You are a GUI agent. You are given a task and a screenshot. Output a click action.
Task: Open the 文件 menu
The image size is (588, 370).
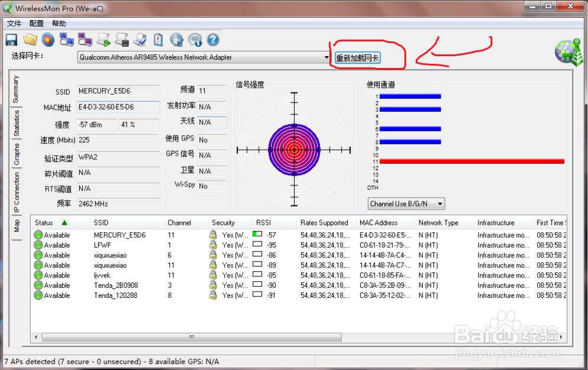click(x=14, y=24)
